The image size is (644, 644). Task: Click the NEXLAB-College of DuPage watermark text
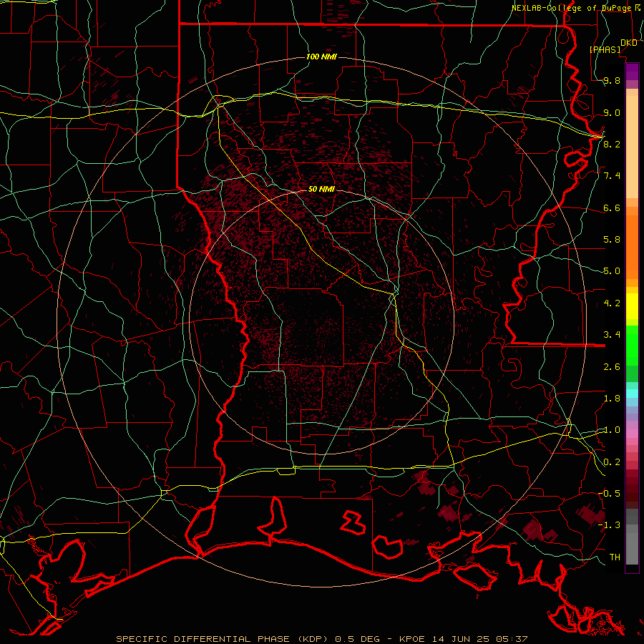[x=571, y=8]
